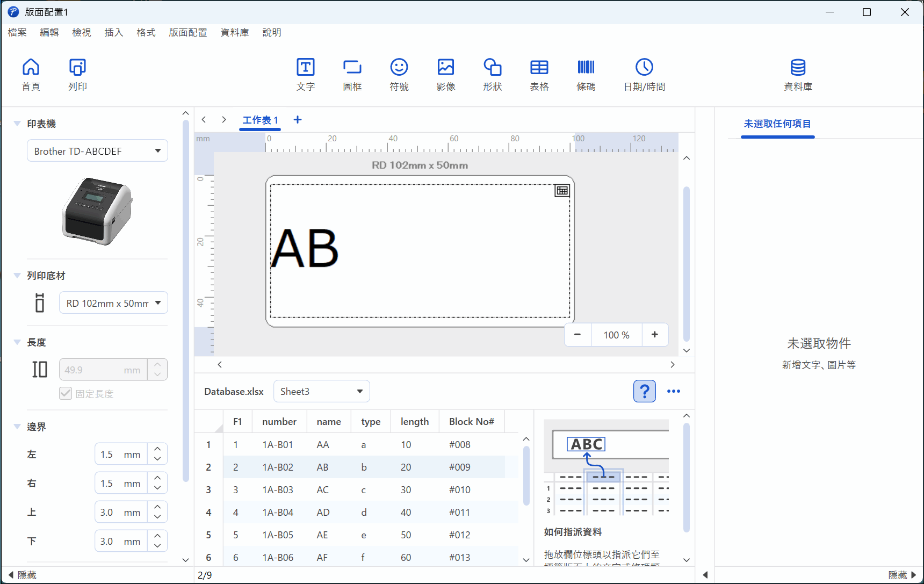Add Date/Time (日期/時間) object
The width and height of the screenshot is (924, 584).
(x=644, y=74)
